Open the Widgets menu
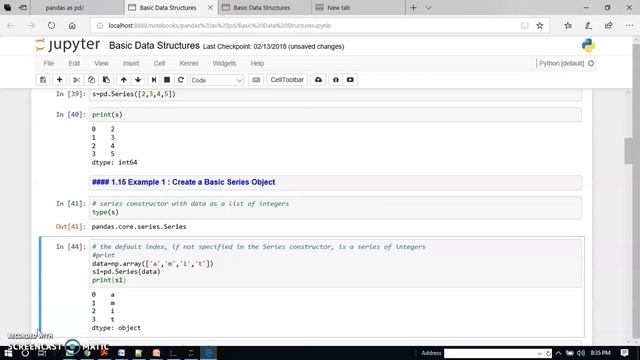 [x=224, y=63]
